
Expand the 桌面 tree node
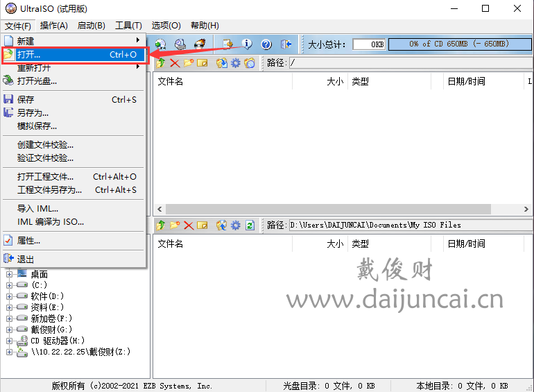(9, 274)
